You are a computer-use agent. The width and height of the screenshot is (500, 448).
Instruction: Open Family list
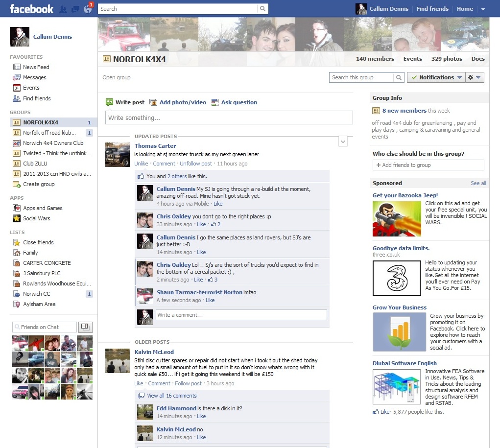pyautogui.click(x=30, y=253)
